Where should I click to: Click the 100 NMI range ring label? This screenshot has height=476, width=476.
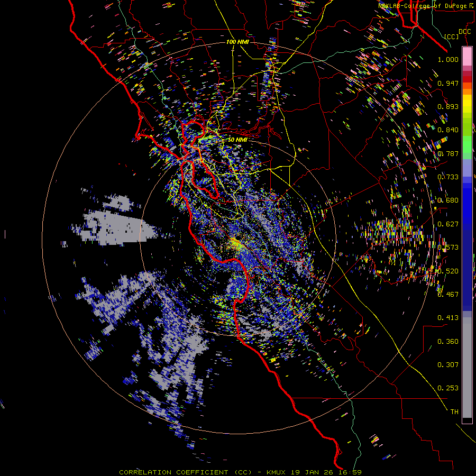click(x=237, y=42)
